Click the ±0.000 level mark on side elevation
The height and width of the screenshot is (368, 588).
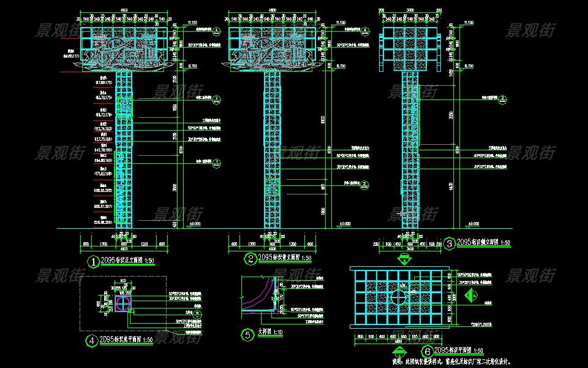click(x=472, y=223)
